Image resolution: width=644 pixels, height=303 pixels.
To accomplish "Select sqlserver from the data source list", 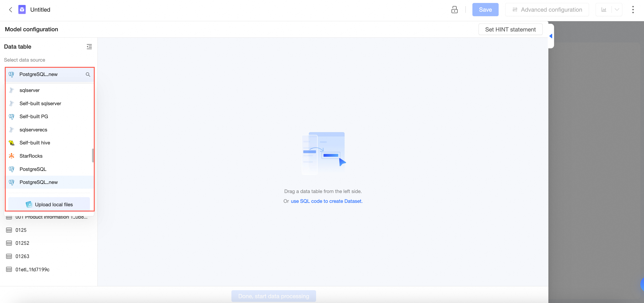I will tap(29, 90).
